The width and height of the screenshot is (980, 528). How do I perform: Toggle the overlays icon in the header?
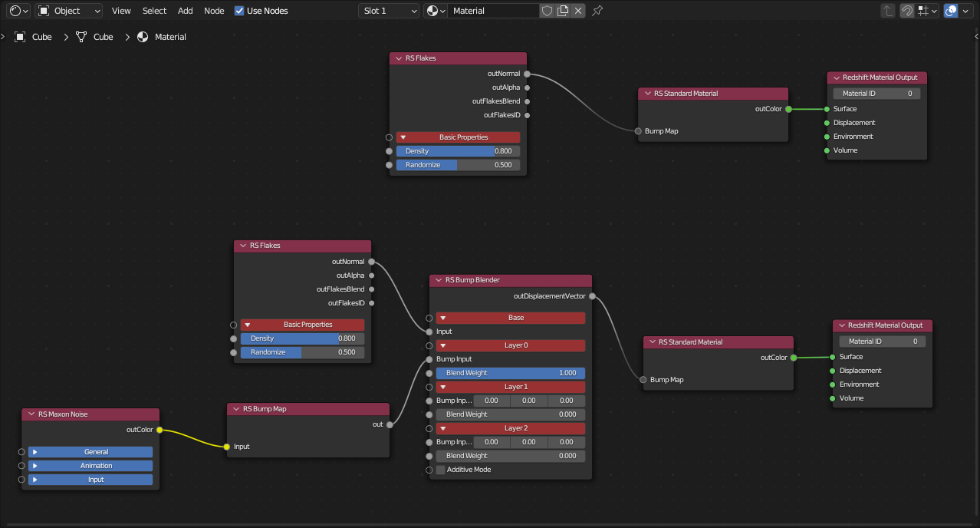952,11
